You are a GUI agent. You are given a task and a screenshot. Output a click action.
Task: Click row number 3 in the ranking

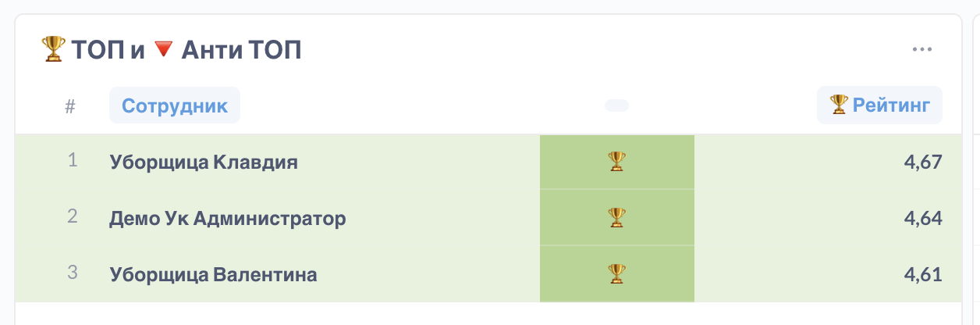(x=73, y=273)
